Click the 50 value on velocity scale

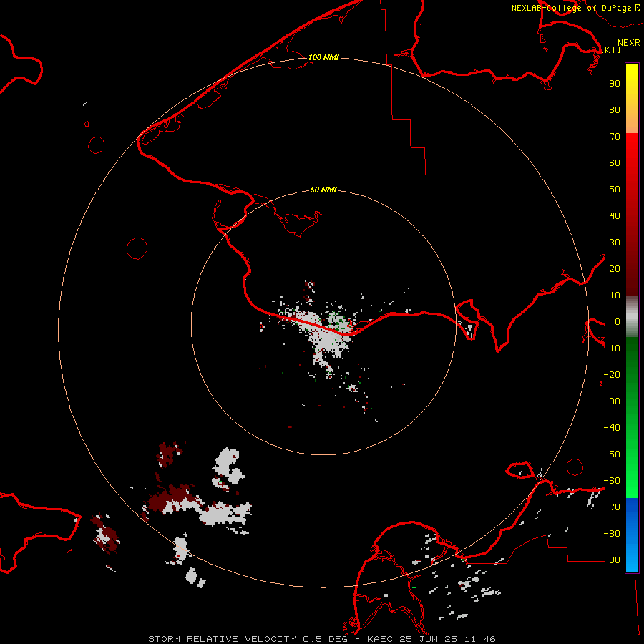pyautogui.click(x=615, y=190)
